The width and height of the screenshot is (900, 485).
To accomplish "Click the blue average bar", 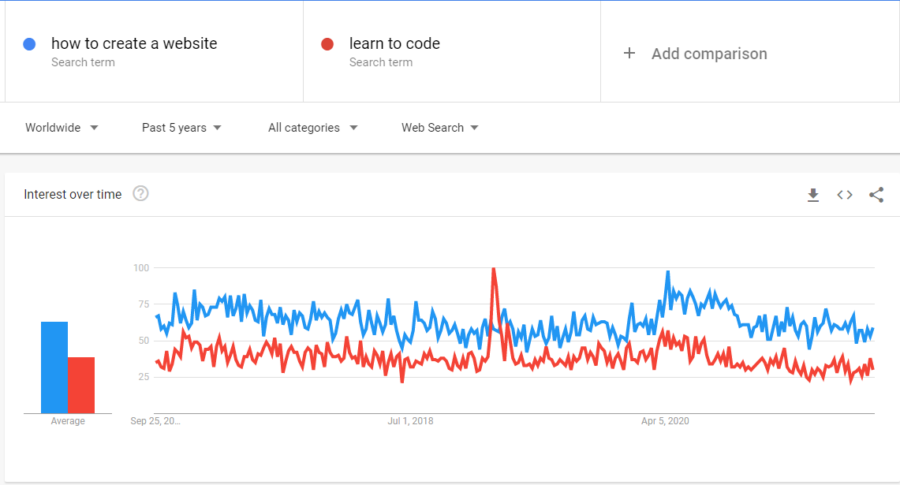I will click(54, 368).
